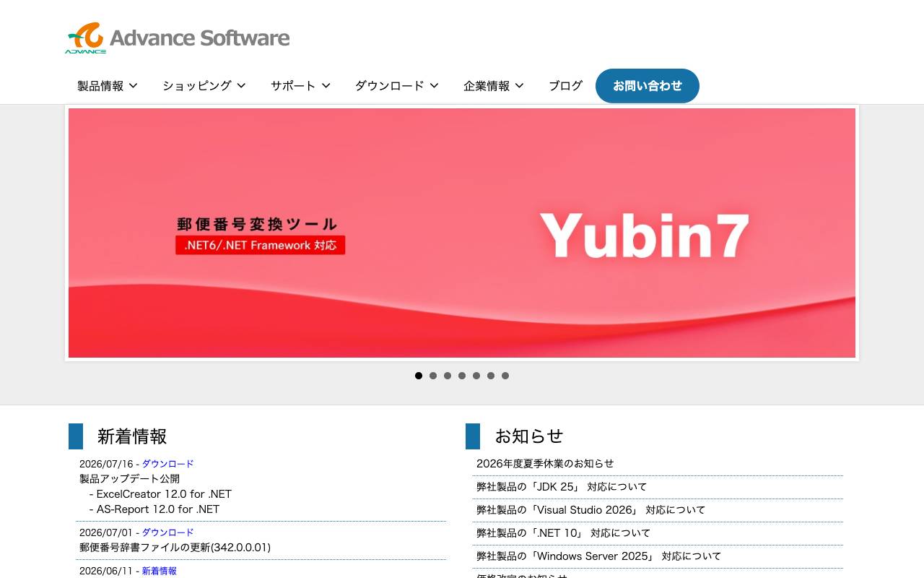Viewport: 924px width, 578px height.
Task: Open the .NET 10 対応について notice
Action: (x=564, y=532)
